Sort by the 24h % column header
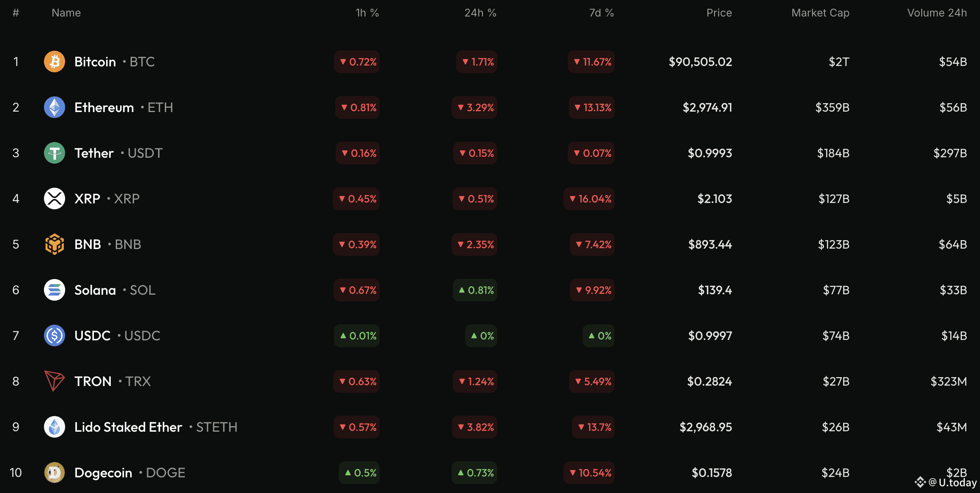This screenshot has width=980, height=493. tap(480, 13)
